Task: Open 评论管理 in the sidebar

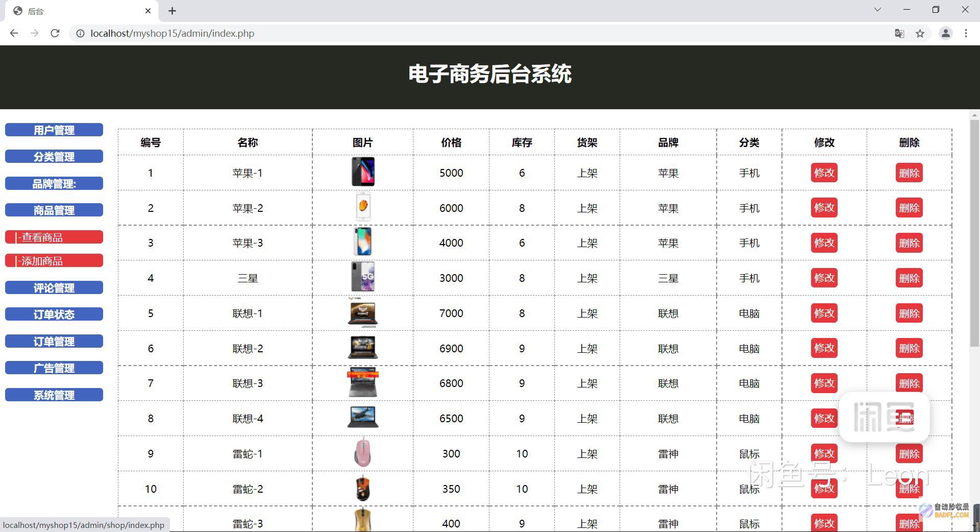Action: [x=54, y=287]
